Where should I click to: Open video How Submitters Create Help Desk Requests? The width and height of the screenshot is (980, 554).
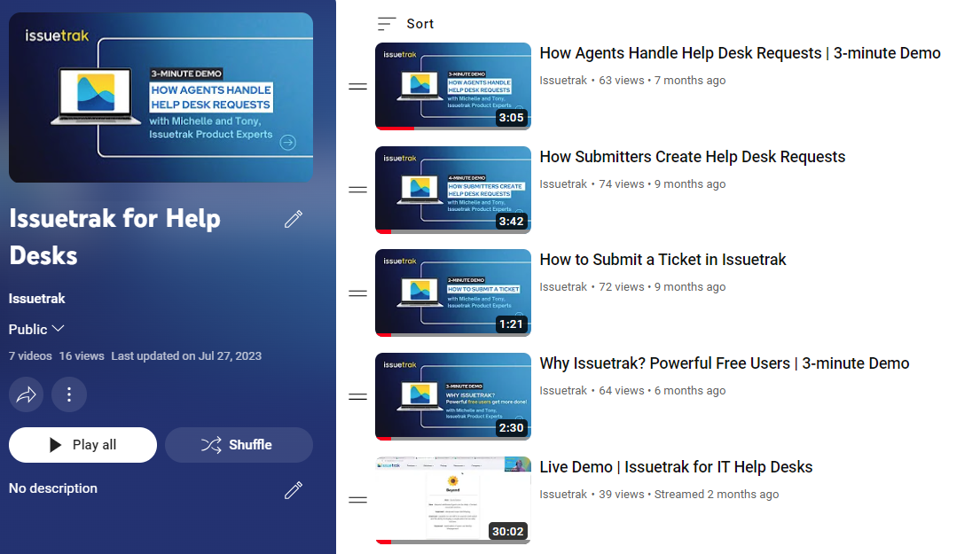[693, 157]
